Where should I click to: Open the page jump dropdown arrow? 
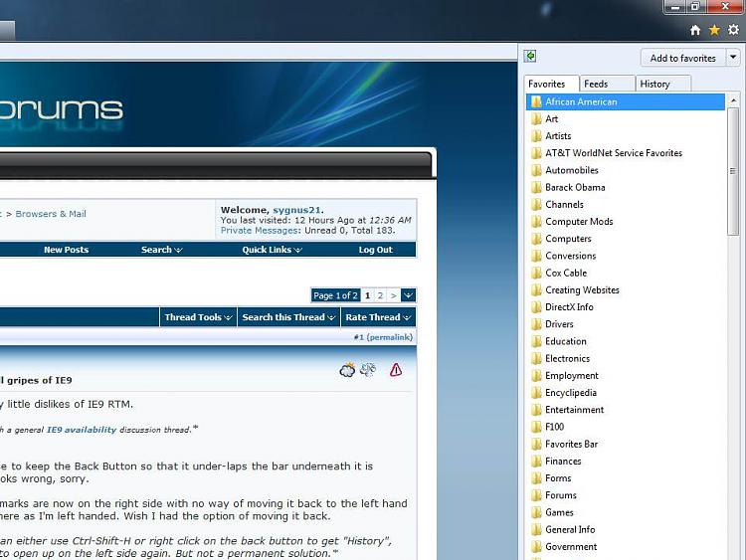pos(408,295)
